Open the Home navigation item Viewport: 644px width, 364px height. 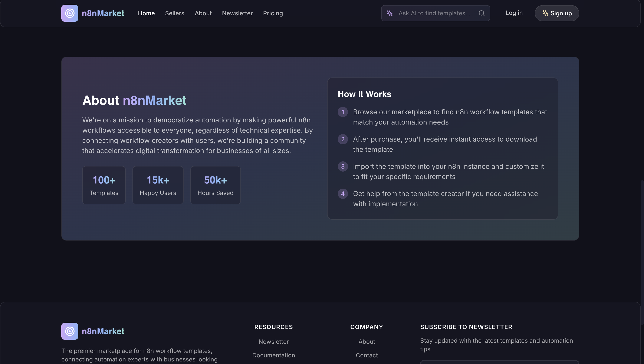click(146, 13)
